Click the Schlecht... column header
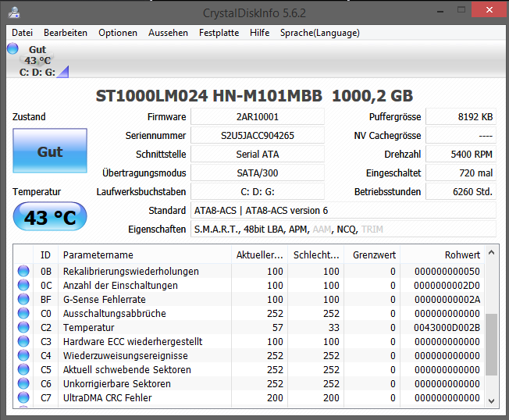Viewport: 509px width, 420px height. click(x=316, y=254)
